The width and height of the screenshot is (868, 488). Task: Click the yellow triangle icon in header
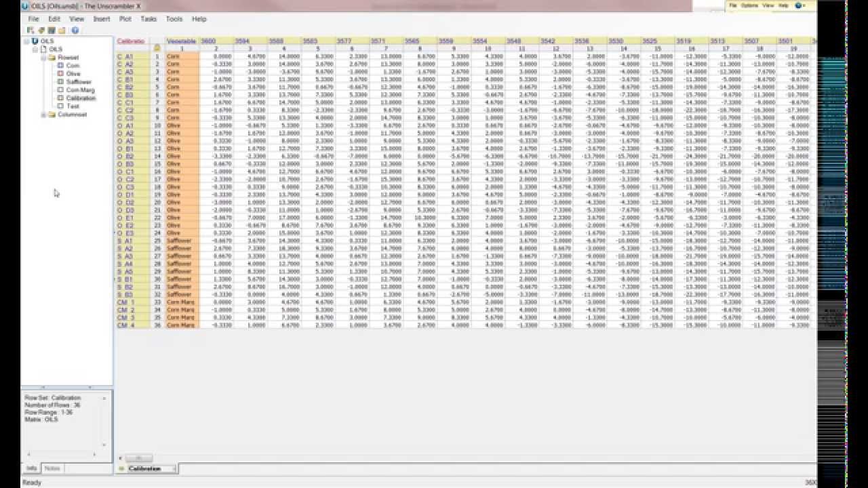pos(157,48)
